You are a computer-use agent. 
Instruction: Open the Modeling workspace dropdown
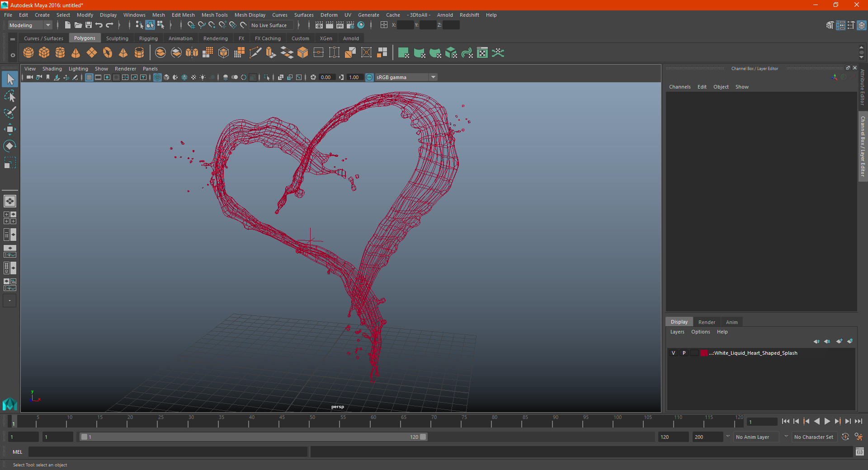point(30,25)
